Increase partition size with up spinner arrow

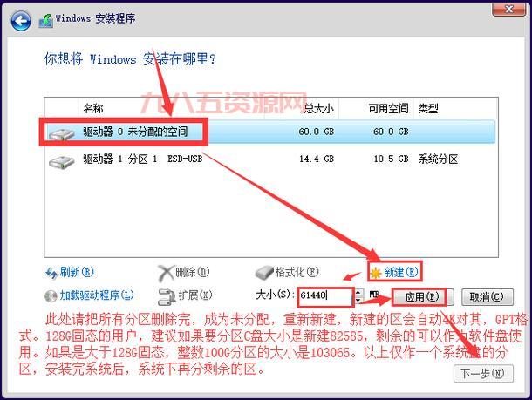click(358, 292)
